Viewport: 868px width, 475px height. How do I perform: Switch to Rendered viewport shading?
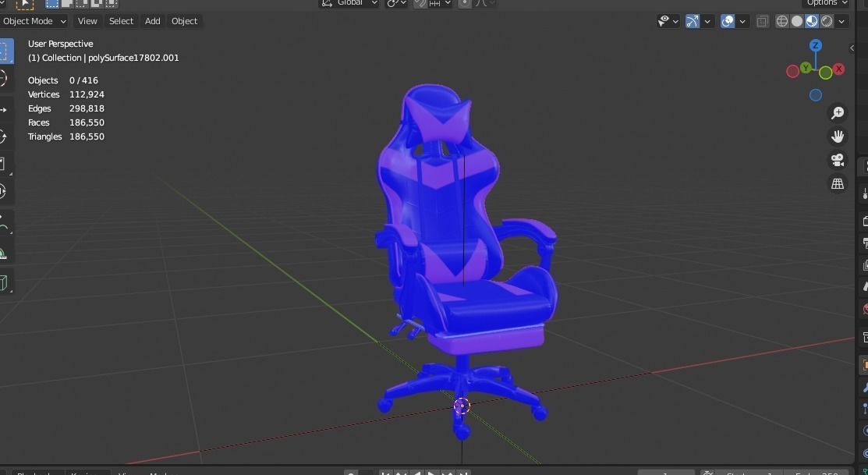point(827,21)
